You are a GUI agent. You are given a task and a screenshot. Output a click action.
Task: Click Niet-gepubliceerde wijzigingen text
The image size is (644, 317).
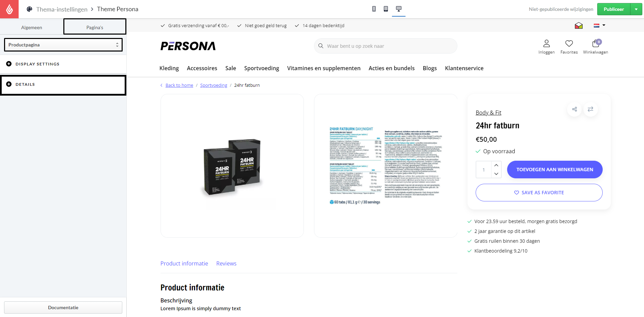pos(561,9)
